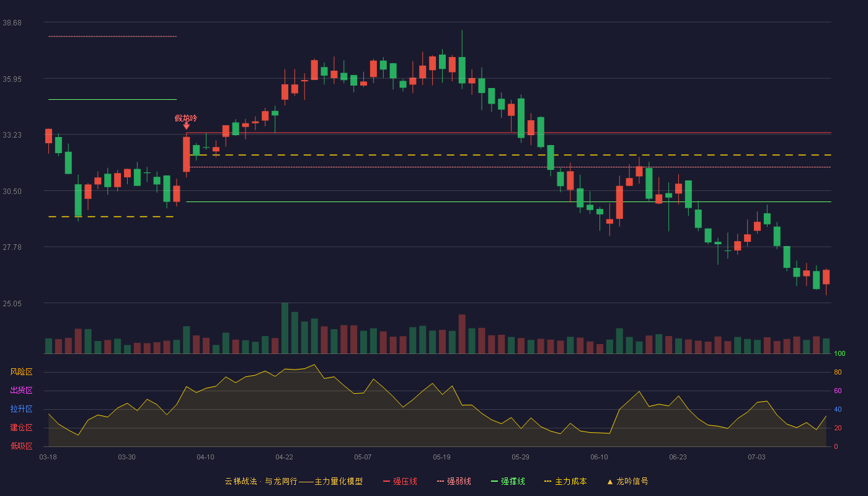Click the 38.68 price axis label
This screenshot has height=496, width=868.
click(x=12, y=22)
